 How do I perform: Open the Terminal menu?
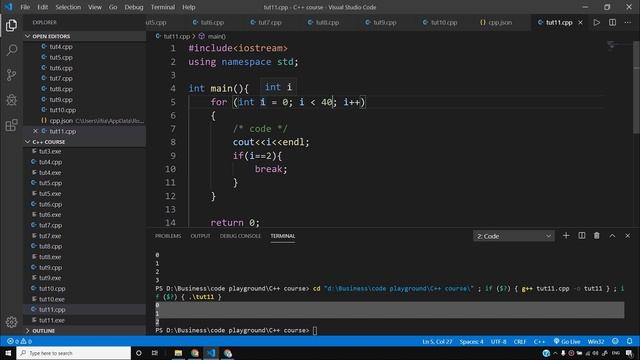[x=163, y=7]
